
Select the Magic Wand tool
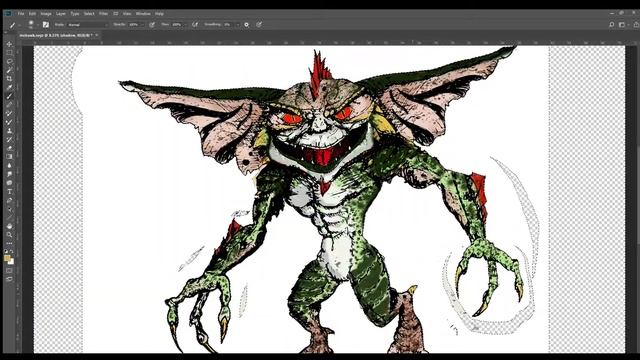[x=9, y=70]
